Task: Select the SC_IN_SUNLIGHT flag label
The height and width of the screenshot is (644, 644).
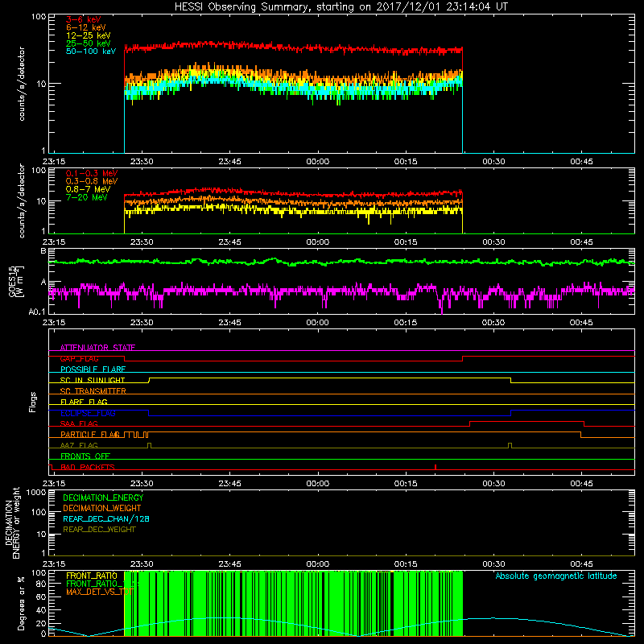Action: pyautogui.click(x=93, y=380)
